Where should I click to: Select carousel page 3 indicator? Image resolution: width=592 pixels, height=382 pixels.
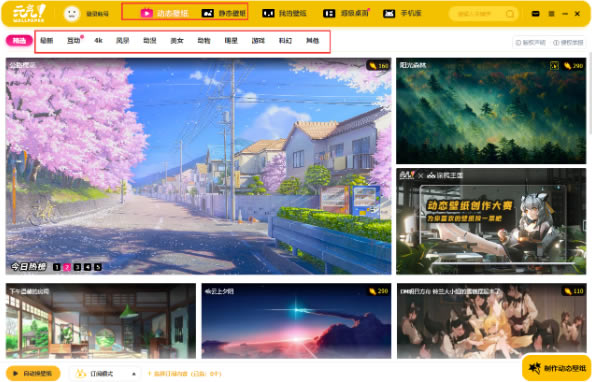(x=77, y=267)
